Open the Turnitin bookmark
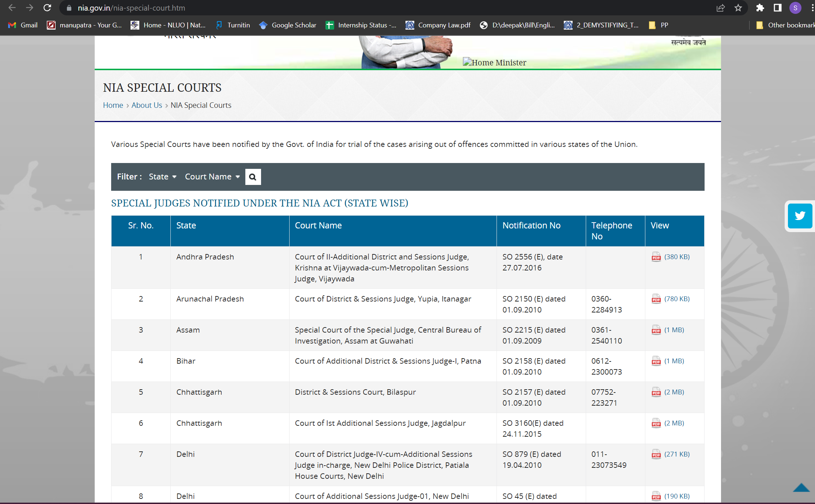Image resolution: width=815 pixels, height=504 pixels. point(233,25)
